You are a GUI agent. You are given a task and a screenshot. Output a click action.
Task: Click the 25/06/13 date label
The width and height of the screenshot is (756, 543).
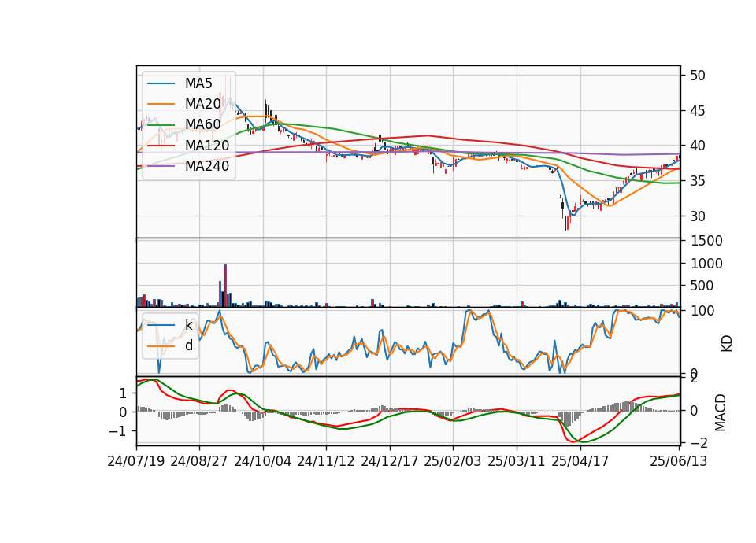coord(679,461)
